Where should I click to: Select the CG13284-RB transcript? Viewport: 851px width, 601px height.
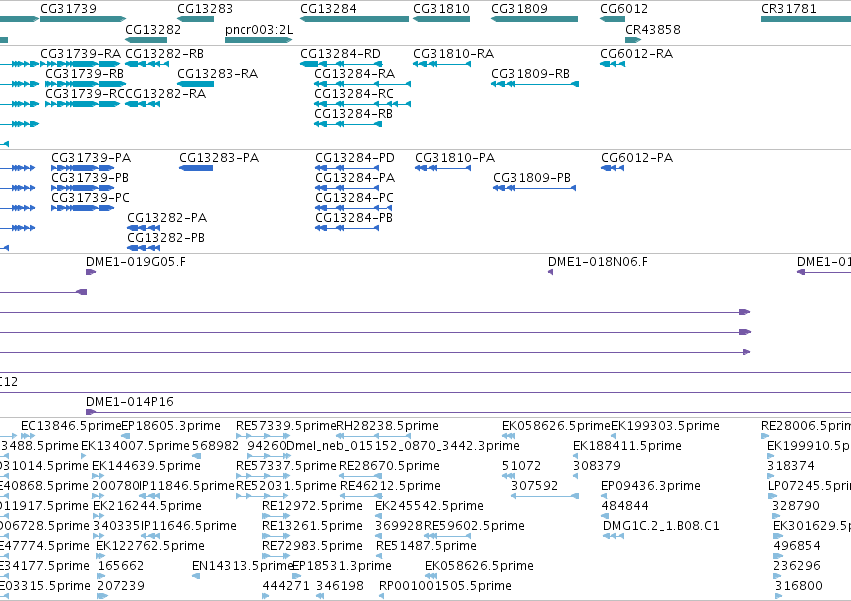[x=348, y=124]
